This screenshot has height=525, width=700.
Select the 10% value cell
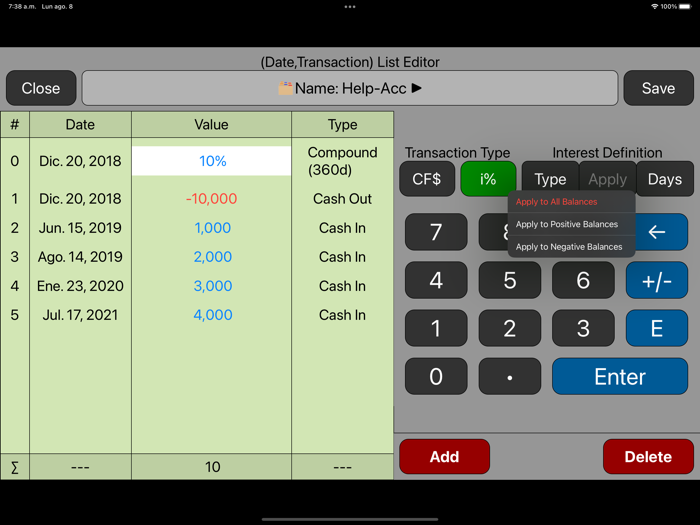pos(212,161)
